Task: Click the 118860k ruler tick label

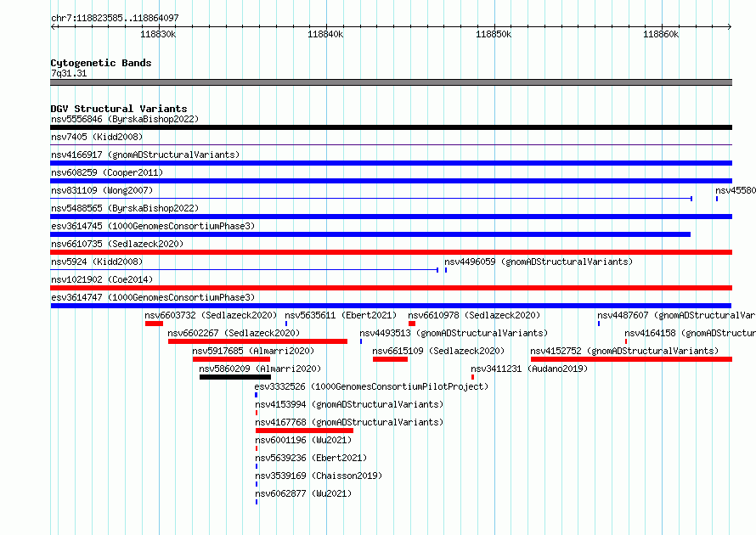Action: coord(661,34)
